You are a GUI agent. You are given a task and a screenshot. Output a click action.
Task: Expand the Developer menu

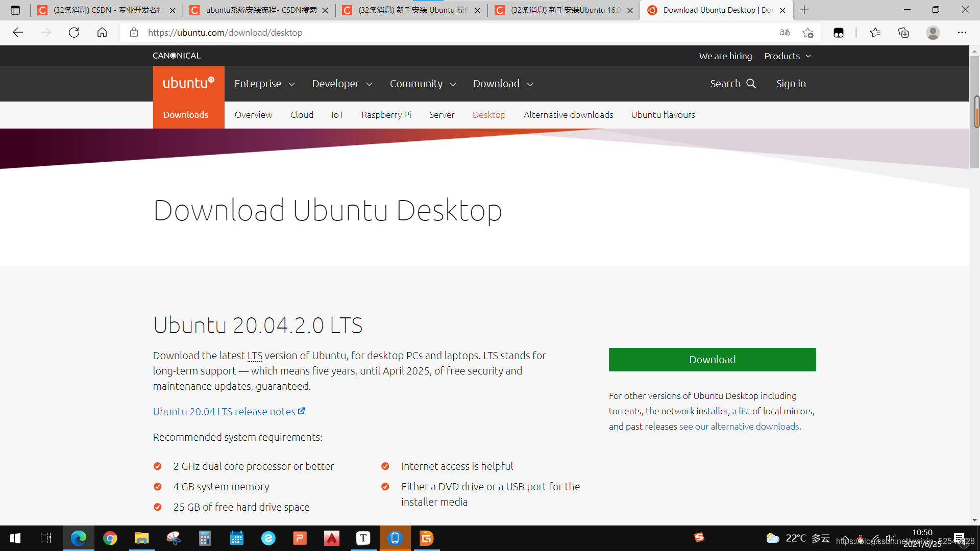342,84
